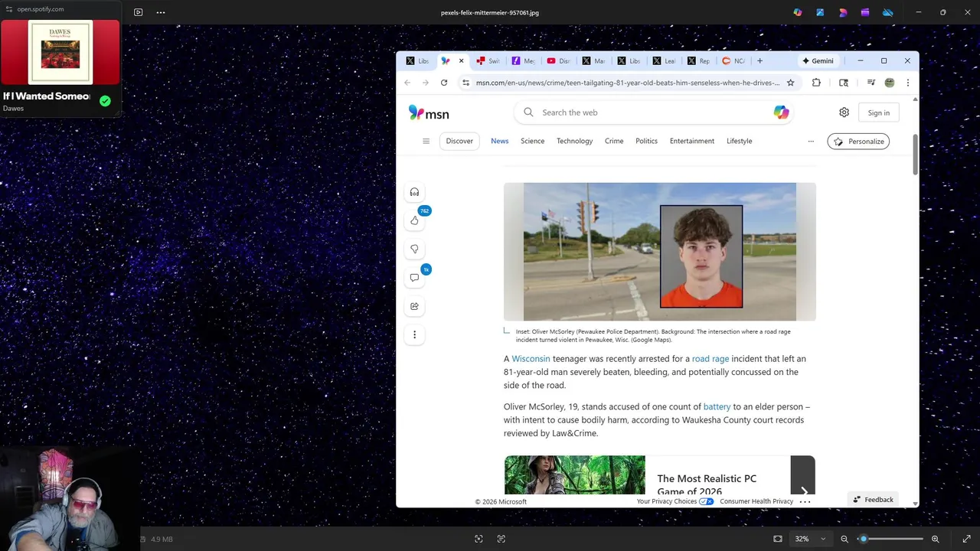Close the active MSN tab
The height and width of the screenshot is (551, 980).
(x=461, y=61)
